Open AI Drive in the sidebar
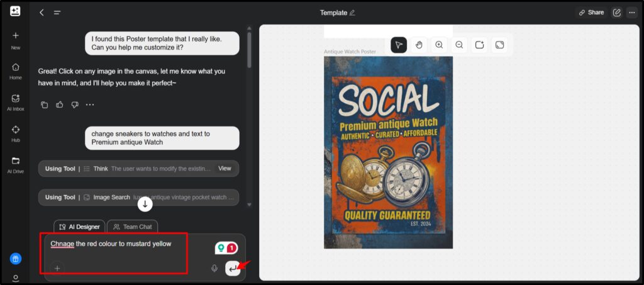This screenshot has height=285, width=644. click(16, 165)
